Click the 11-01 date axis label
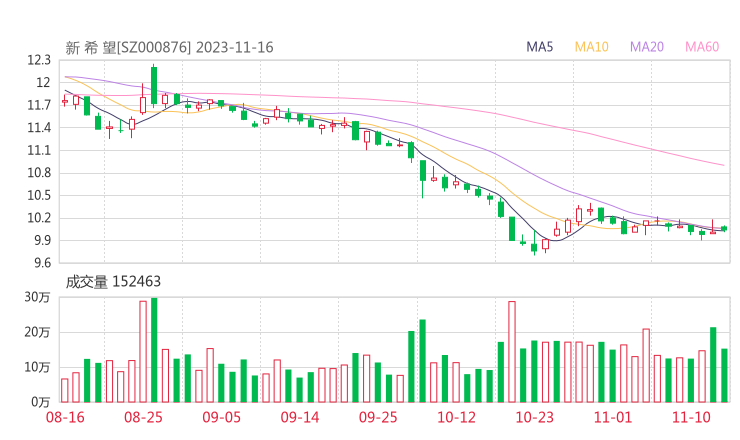The height and width of the screenshot is (440, 740). click(x=613, y=417)
